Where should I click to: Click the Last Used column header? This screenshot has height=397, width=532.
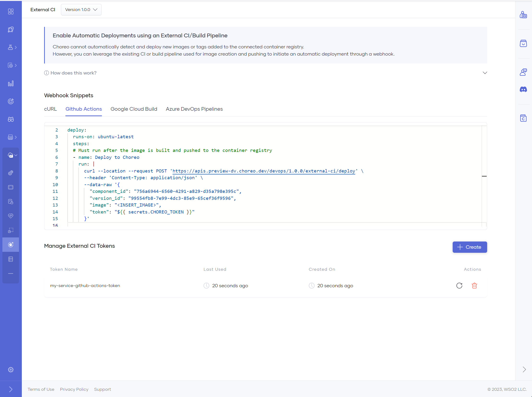215,269
